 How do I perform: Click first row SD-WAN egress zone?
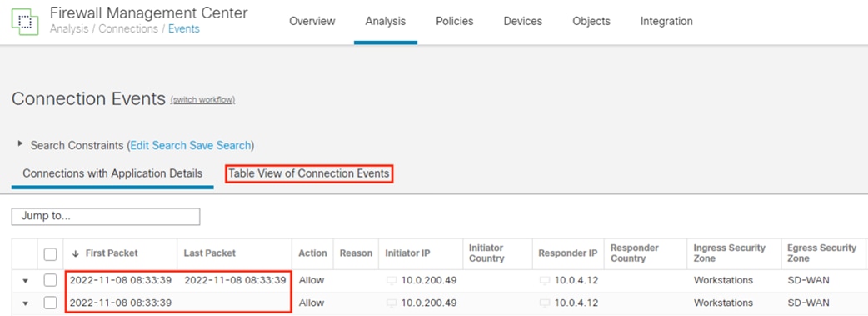coord(808,280)
